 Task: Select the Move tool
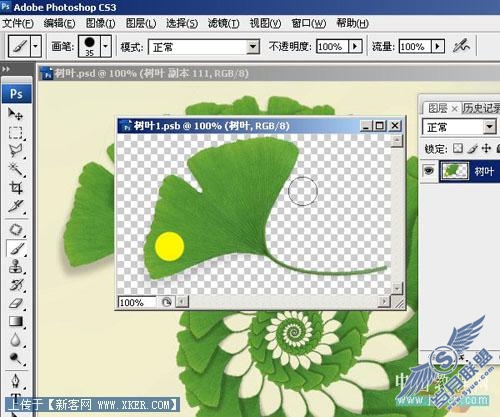16,114
